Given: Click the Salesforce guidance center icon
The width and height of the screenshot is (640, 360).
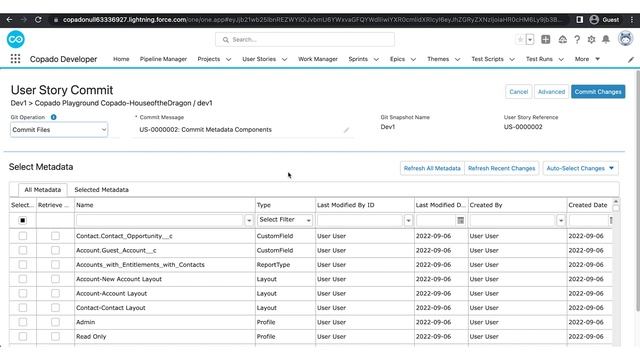Looking at the screenshot, I should (x=562, y=40).
